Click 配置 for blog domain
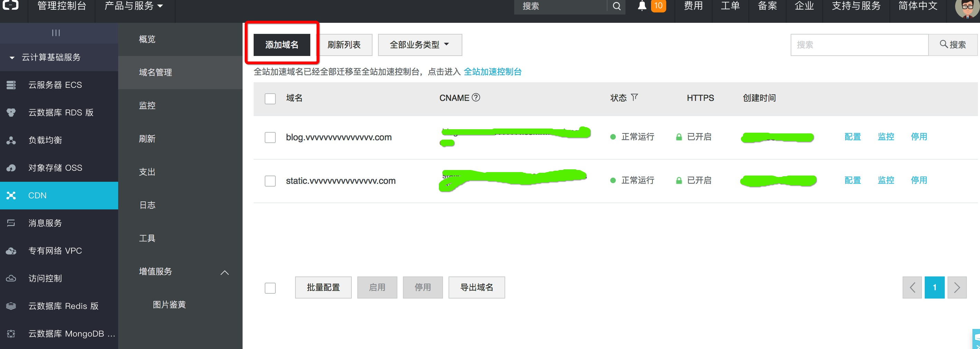The width and height of the screenshot is (980, 349). [852, 136]
